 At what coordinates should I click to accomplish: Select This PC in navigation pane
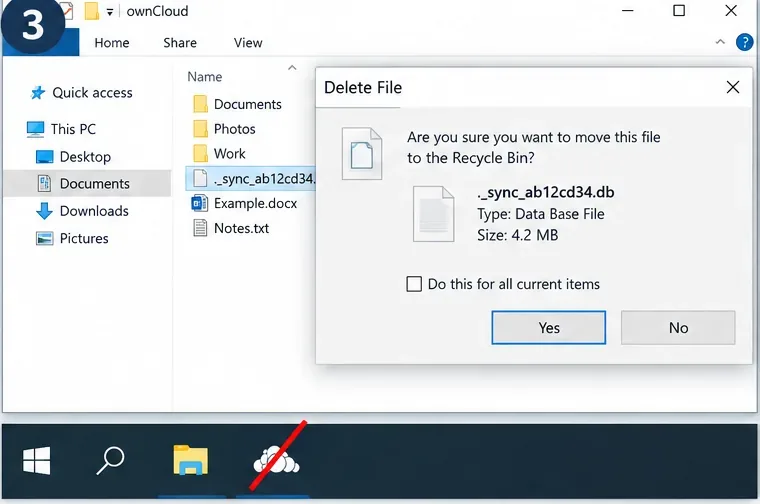pyautogui.click(x=73, y=129)
